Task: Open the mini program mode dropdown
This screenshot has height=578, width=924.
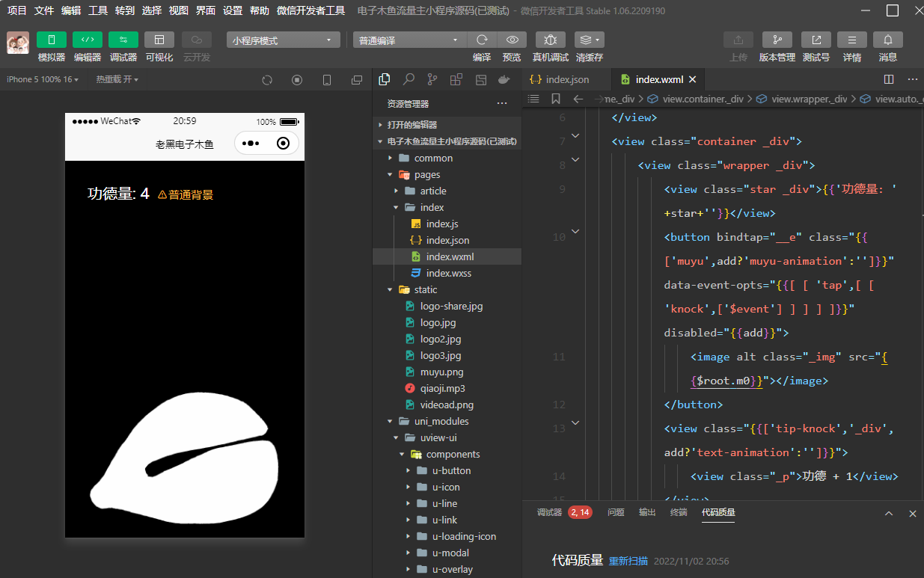Action: click(283, 40)
